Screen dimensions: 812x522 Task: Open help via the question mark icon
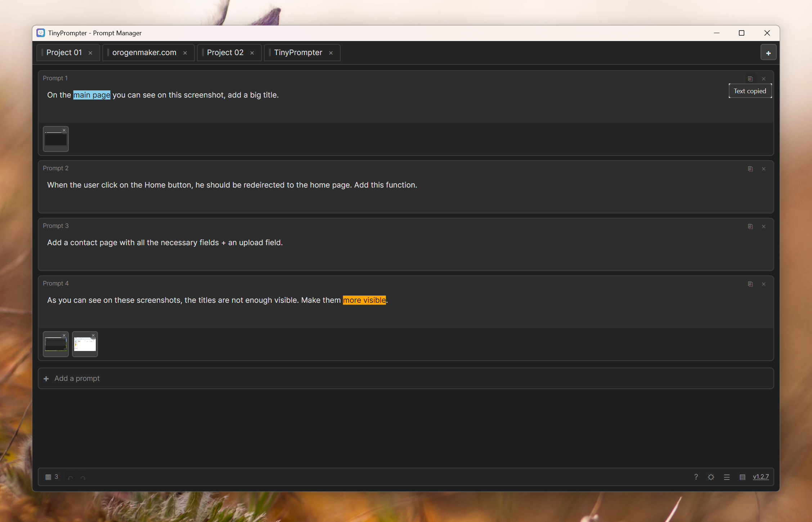point(696,477)
